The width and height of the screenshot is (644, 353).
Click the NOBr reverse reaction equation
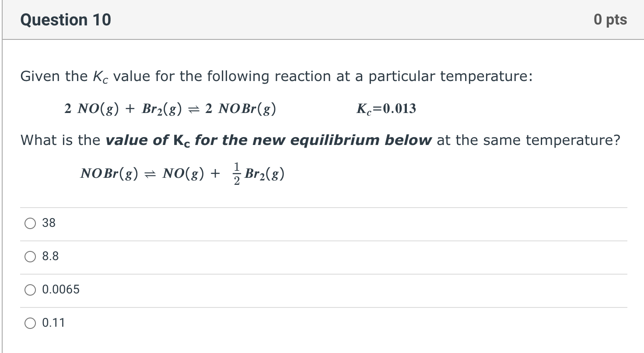182,173
